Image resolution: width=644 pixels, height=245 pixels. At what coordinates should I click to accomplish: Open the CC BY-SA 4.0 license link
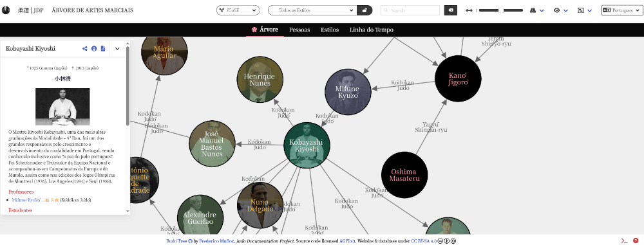pyautogui.click(x=424, y=241)
